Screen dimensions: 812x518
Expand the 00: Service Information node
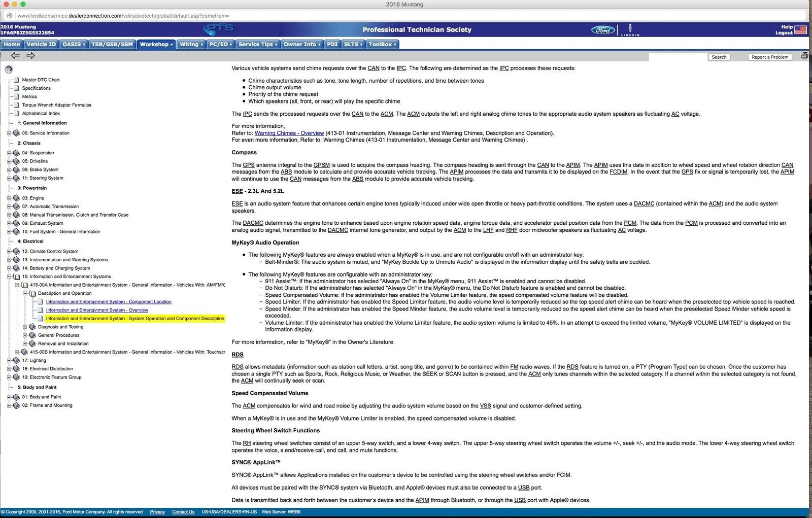(x=9, y=133)
